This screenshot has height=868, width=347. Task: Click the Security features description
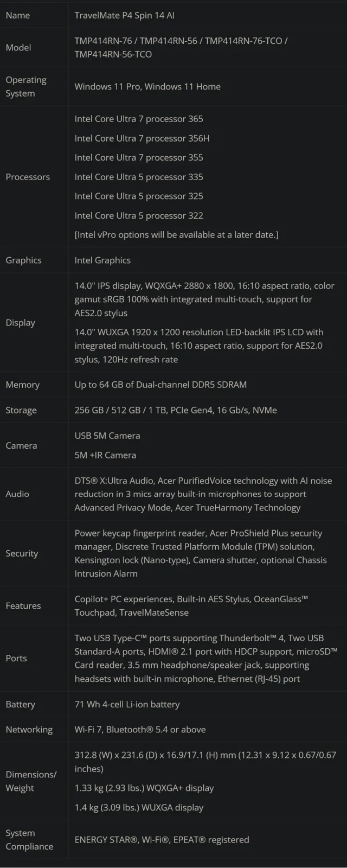(201, 553)
